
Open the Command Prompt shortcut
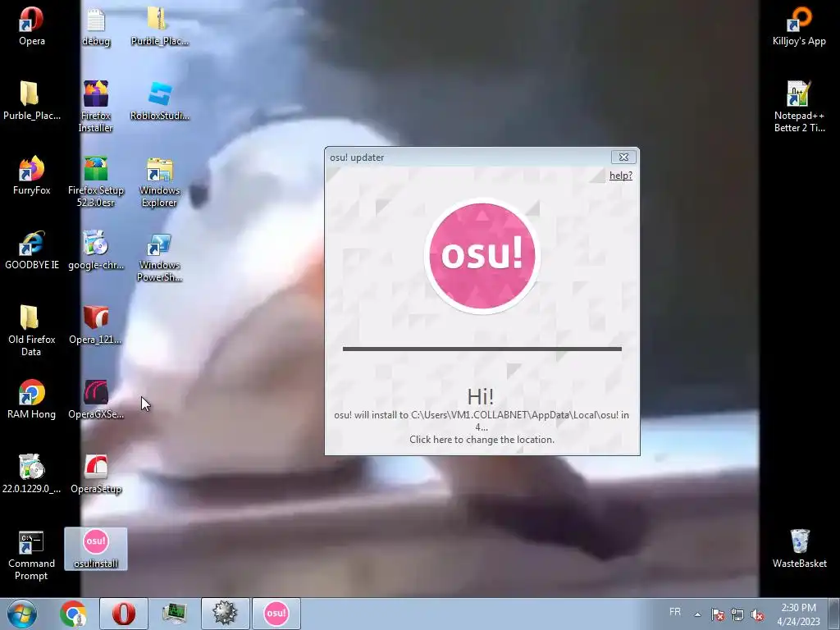point(32,555)
